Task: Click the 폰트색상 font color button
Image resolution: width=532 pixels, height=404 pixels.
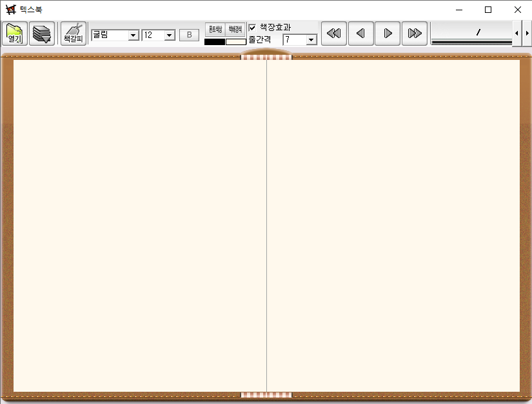Action: (215, 29)
